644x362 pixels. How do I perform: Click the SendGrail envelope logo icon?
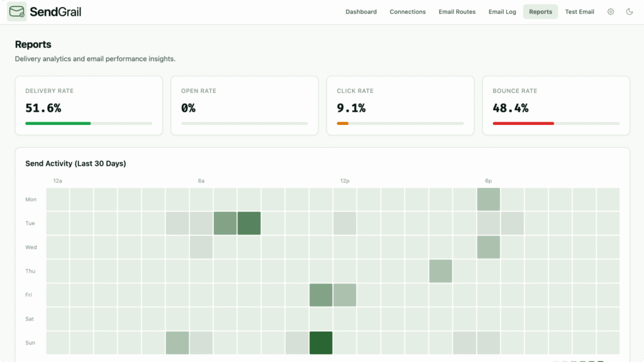point(17,11)
